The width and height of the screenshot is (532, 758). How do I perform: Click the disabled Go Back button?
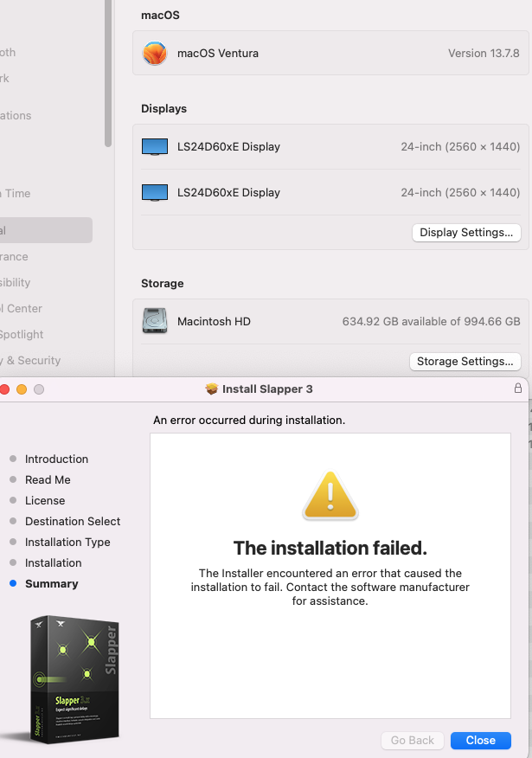coord(413,741)
